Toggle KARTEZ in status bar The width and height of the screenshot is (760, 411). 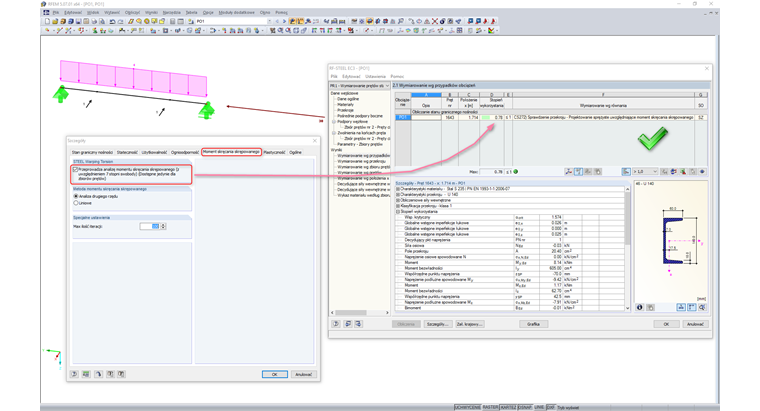[x=508, y=407]
